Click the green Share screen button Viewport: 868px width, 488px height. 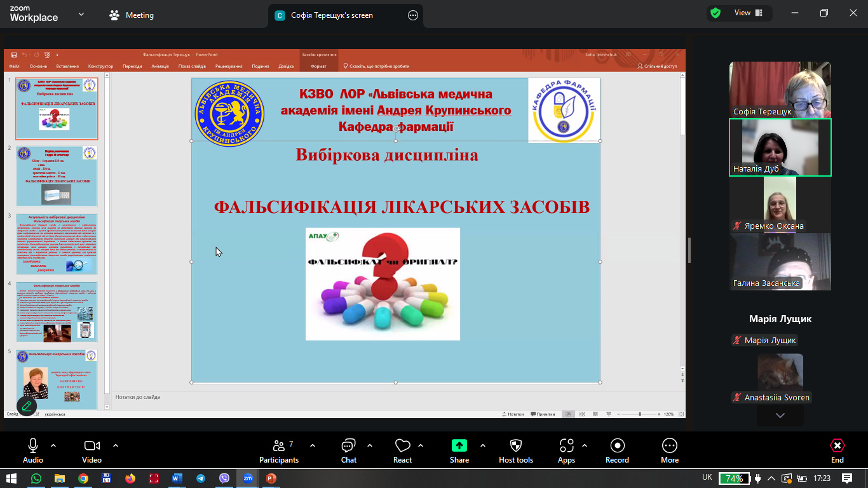tap(459, 451)
